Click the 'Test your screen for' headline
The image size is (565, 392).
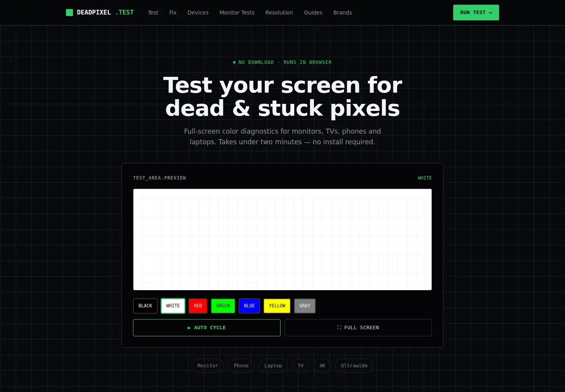click(282, 85)
